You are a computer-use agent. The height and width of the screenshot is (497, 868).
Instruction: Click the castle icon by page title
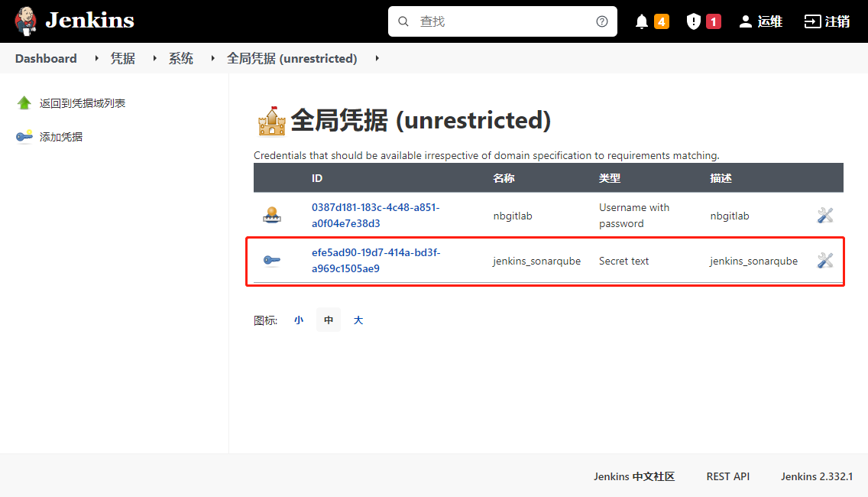[x=272, y=121]
